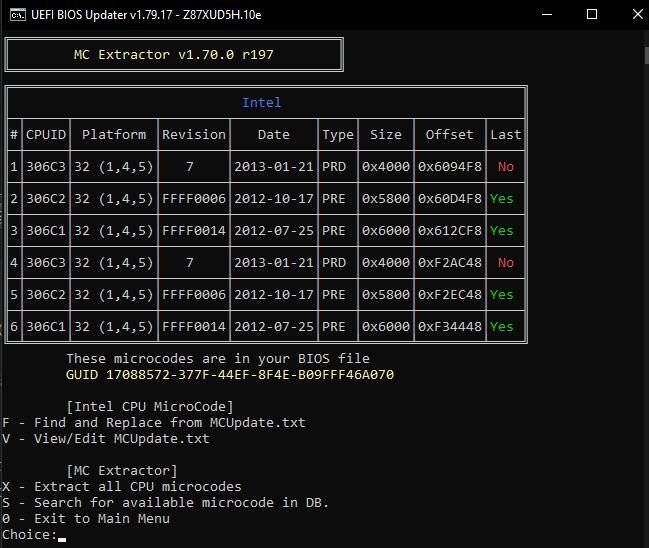
Task: Click type PRE in row 2
Action: click(x=334, y=199)
